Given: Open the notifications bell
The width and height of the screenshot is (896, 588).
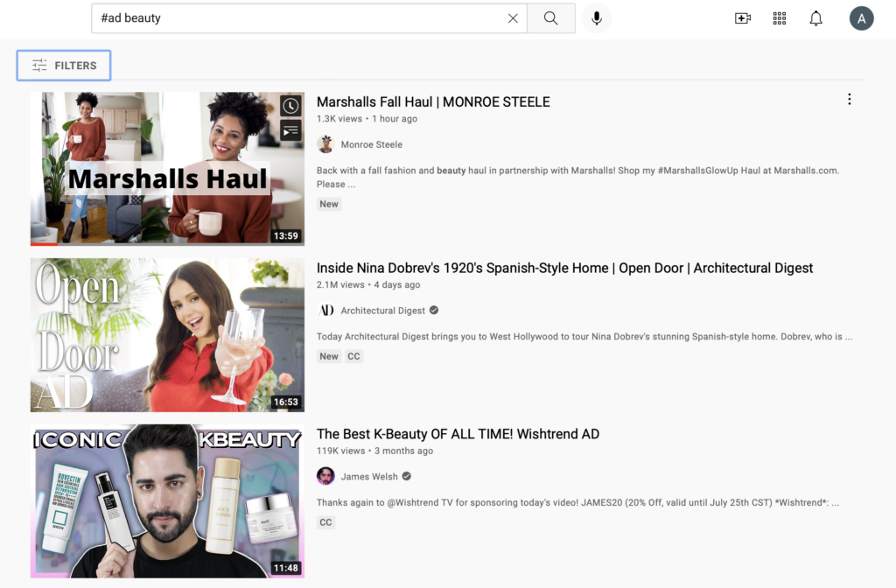Looking at the screenshot, I should point(815,17).
